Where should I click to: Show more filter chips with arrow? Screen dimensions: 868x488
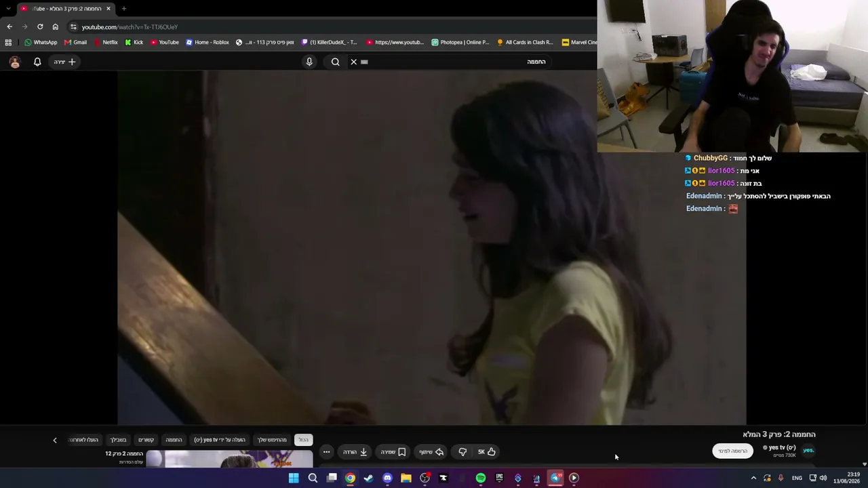(55, 440)
